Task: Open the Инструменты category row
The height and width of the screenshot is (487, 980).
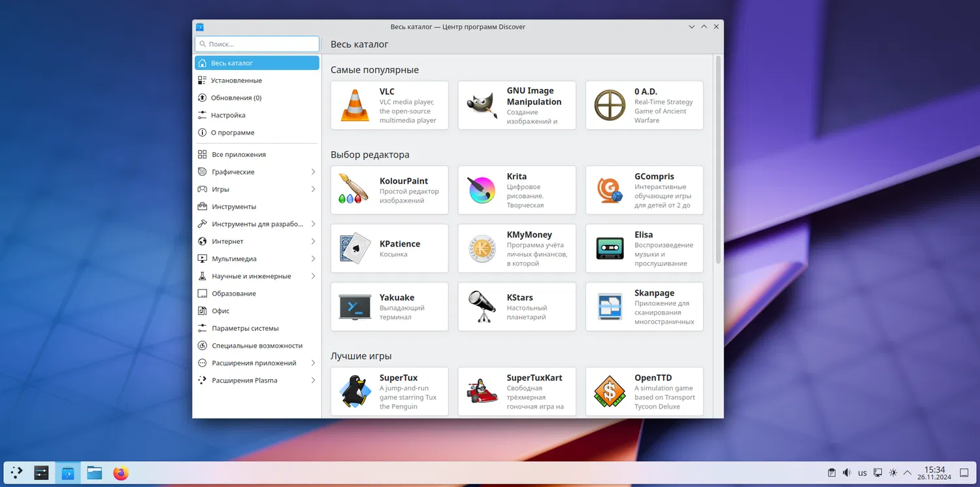Action: point(257,207)
